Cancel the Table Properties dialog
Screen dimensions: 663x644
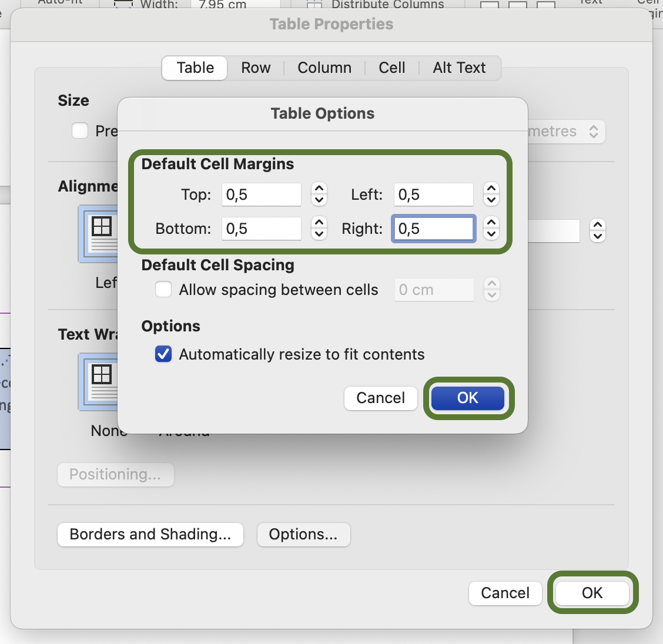(505, 593)
